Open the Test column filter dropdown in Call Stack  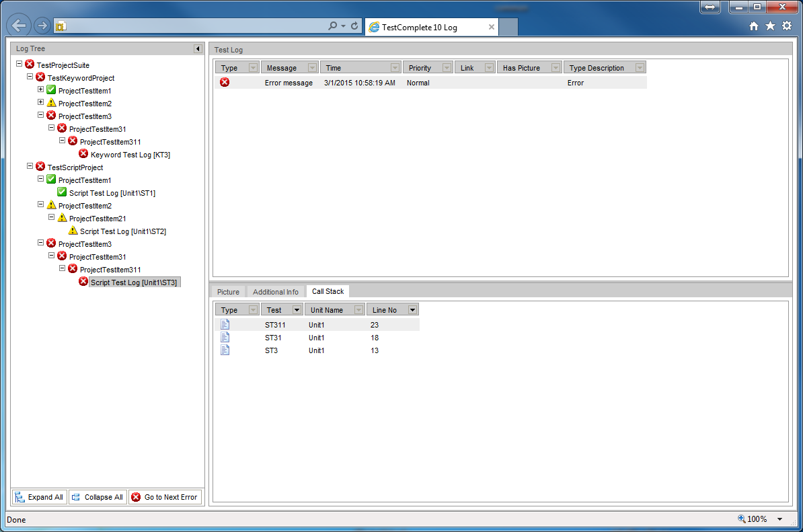297,310
